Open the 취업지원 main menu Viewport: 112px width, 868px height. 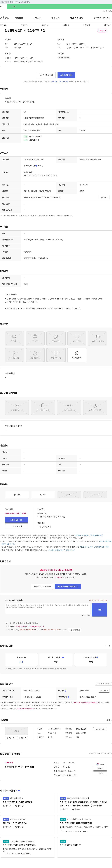pyautogui.click(x=37, y=18)
